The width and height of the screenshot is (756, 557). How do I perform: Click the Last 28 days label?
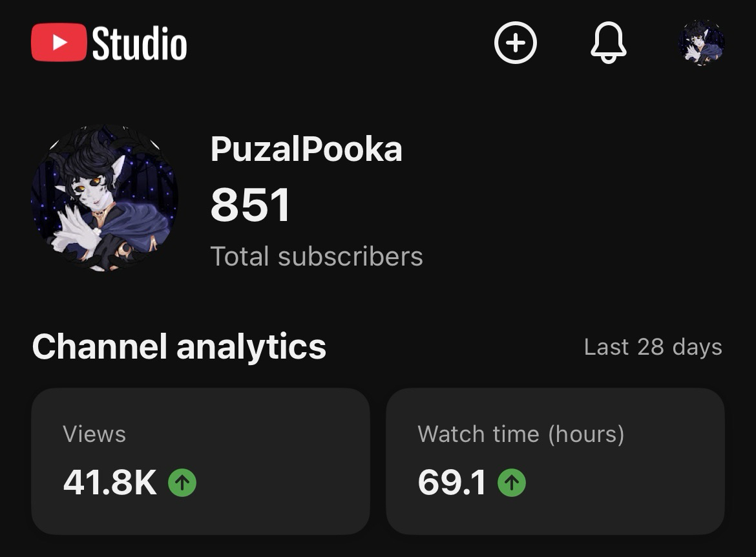(653, 347)
